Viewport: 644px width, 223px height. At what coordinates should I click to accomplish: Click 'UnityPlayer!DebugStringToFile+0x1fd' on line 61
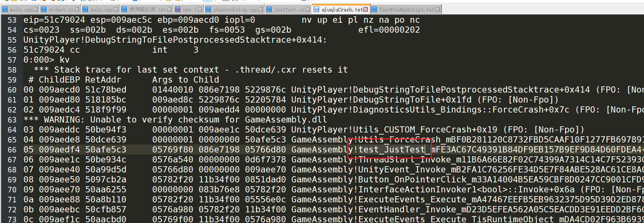click(x=381, y=100)
